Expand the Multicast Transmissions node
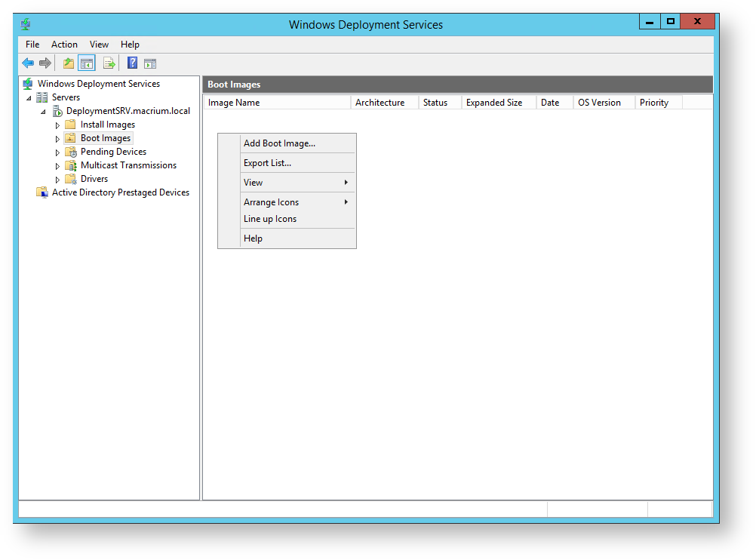This screenshot has width=756, height=560. [57, 166]
